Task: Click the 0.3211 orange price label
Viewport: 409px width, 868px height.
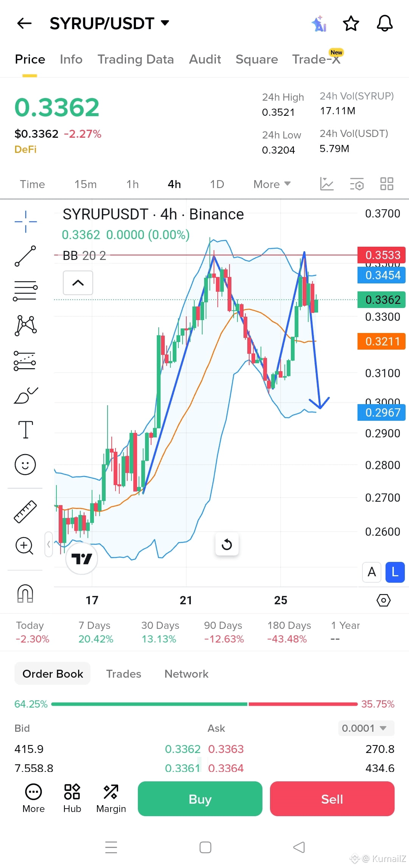Action: click(381, 341)
